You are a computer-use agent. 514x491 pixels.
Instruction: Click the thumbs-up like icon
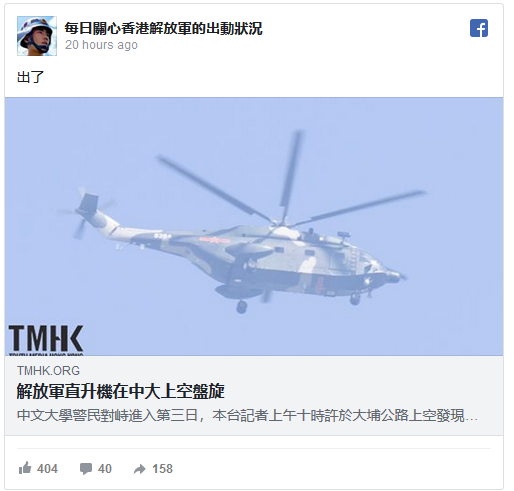coord(25,468)
